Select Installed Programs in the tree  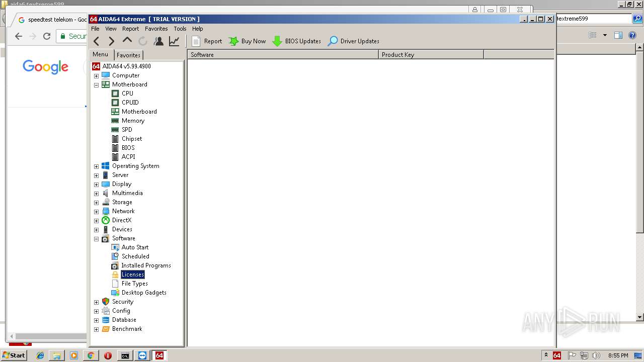146,265
